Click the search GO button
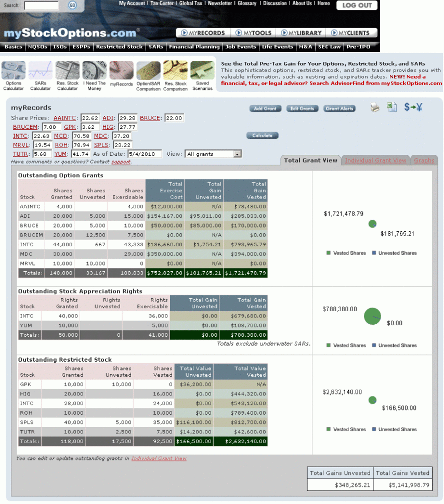 [72, 5]
